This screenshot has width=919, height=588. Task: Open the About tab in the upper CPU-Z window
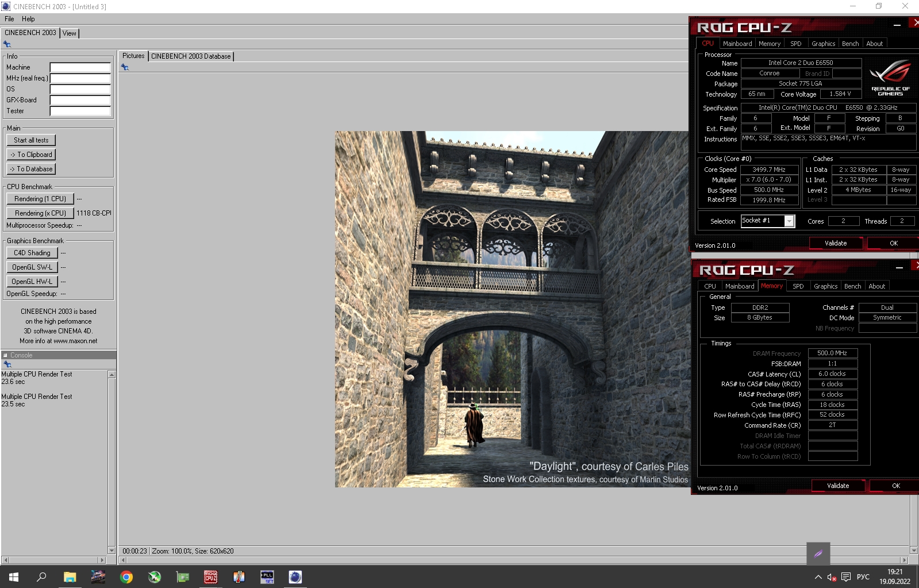coord(875,44)
